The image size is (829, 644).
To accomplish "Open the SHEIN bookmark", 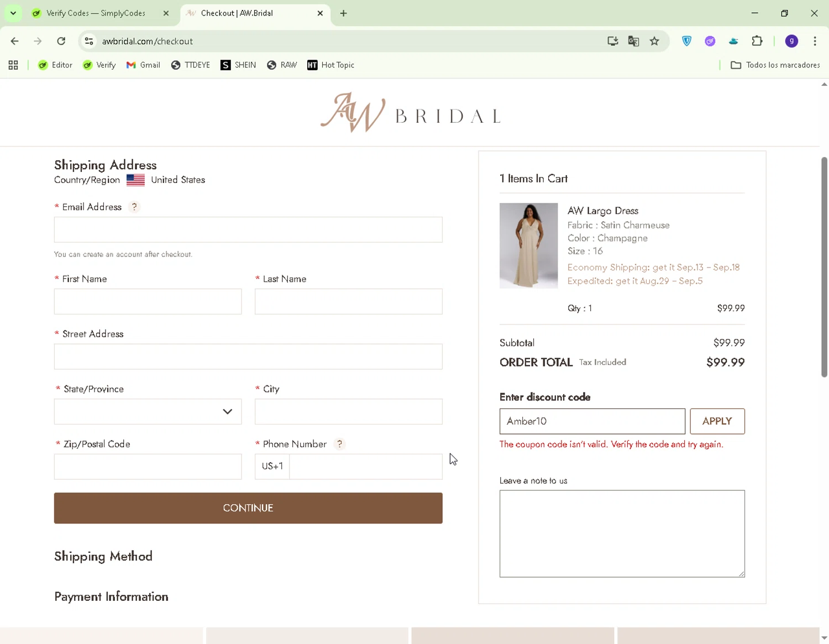I will click(238, 65).
